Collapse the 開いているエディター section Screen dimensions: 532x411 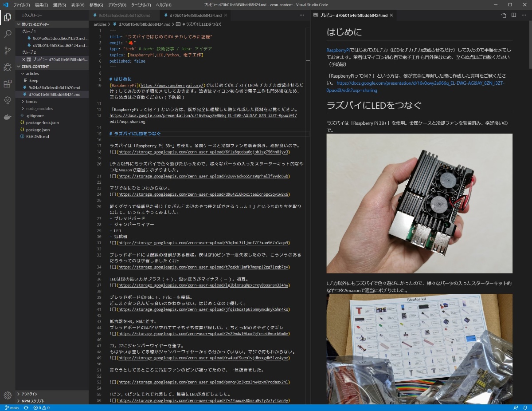[52, 24]
